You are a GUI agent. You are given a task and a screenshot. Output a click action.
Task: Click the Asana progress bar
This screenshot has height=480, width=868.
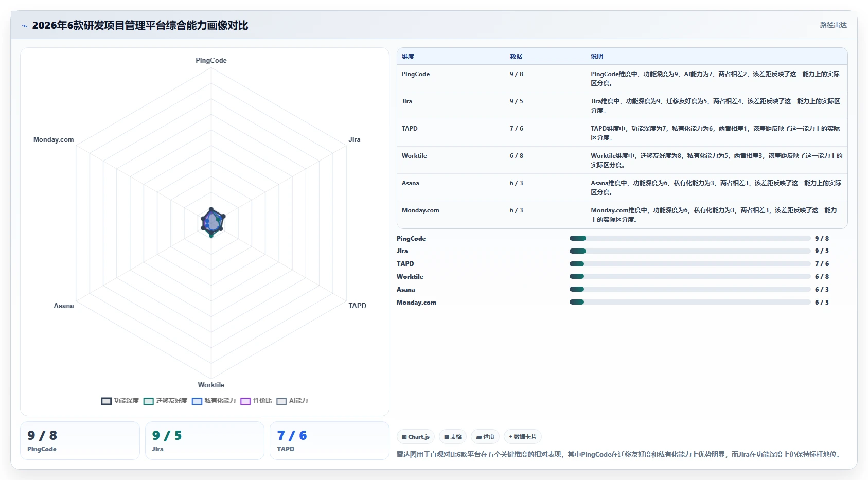[690, 289]
